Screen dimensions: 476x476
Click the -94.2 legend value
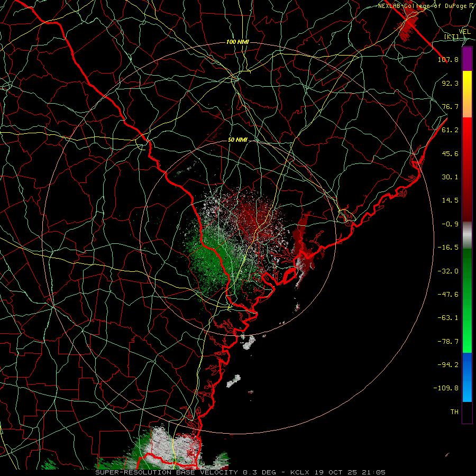coord(448,365)
